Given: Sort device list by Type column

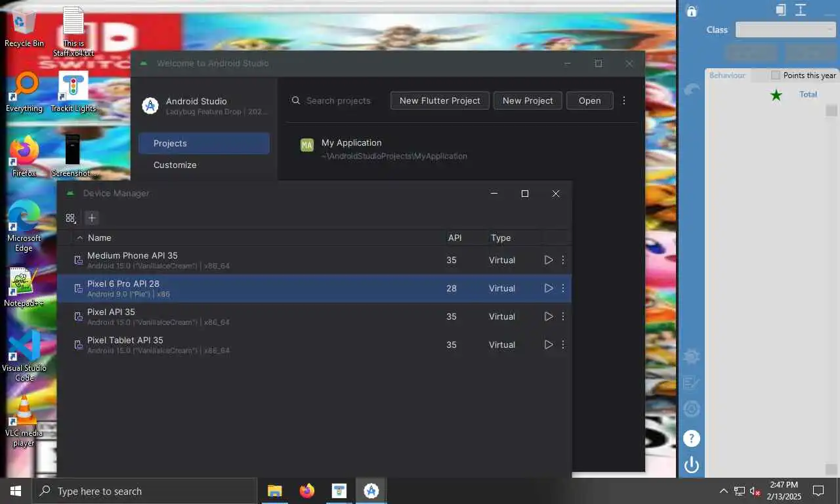Looking at the screenshot, I should click(501, 238).
